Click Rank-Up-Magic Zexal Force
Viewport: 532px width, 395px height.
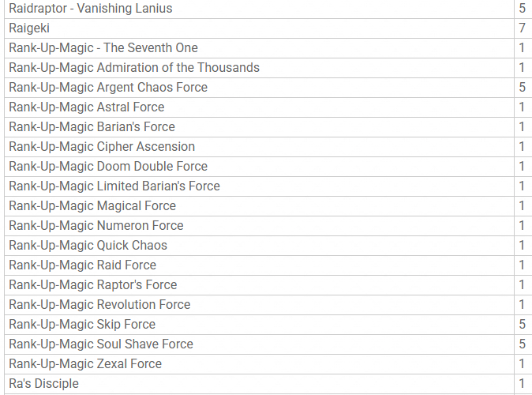click(85, 364)
